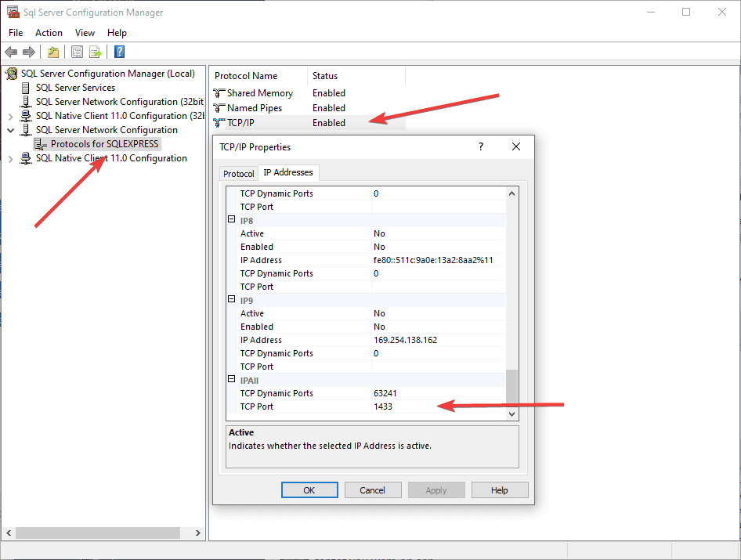Select the TCP/IP protocol row
Viewport: 741px width, 560px height.
[309, 123]
